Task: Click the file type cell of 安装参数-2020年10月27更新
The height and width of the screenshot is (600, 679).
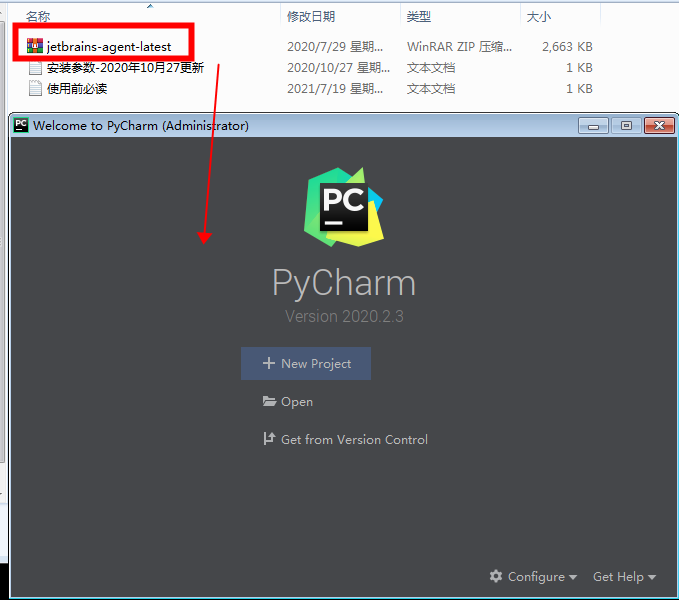Action: 430,68
